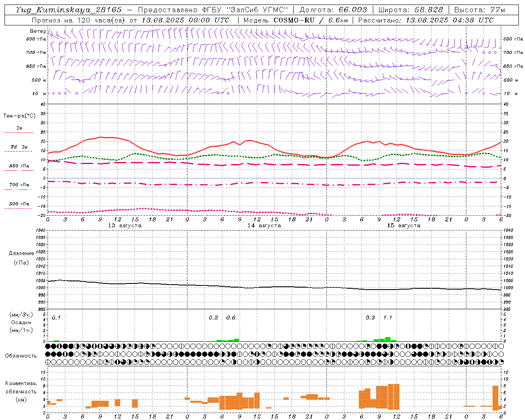
Task: Click the 13 августа date label
Action: (125, 226)
